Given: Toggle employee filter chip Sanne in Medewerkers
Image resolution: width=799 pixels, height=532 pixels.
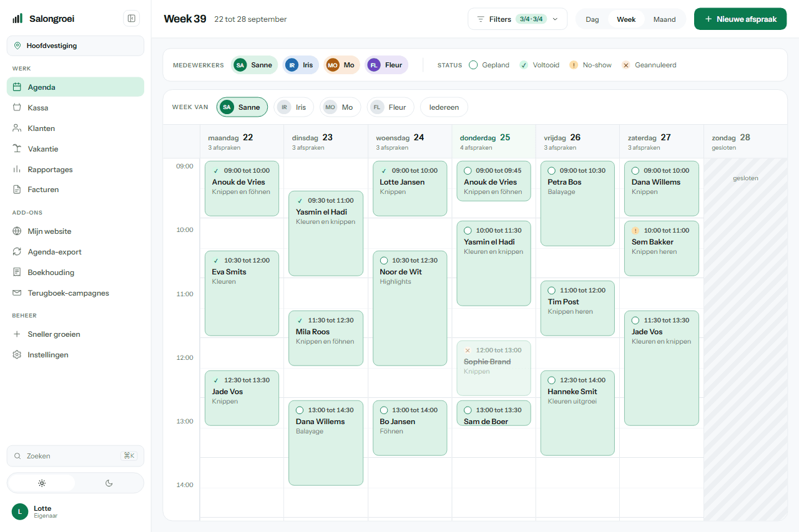Looking at the screenshot, I should 254,65.
